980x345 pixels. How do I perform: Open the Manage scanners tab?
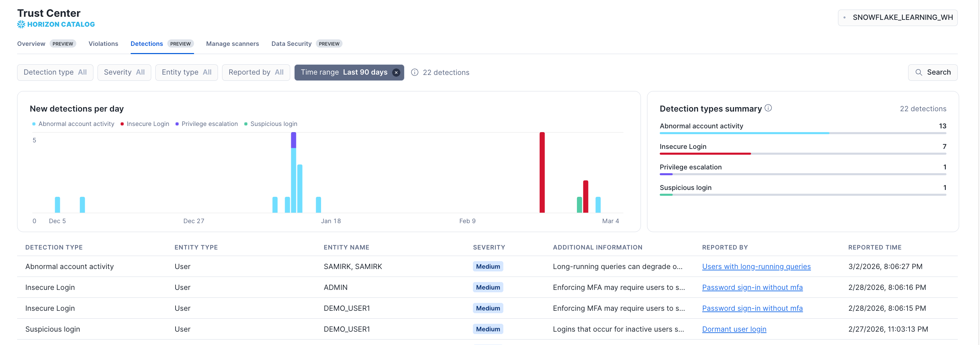(x=232, y=43)
